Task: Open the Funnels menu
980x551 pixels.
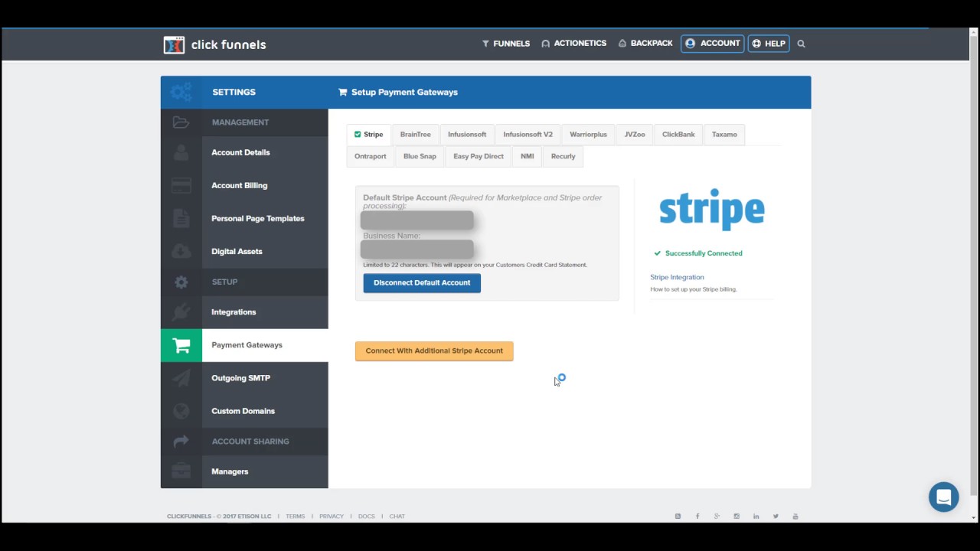Action: click(506, 44)
